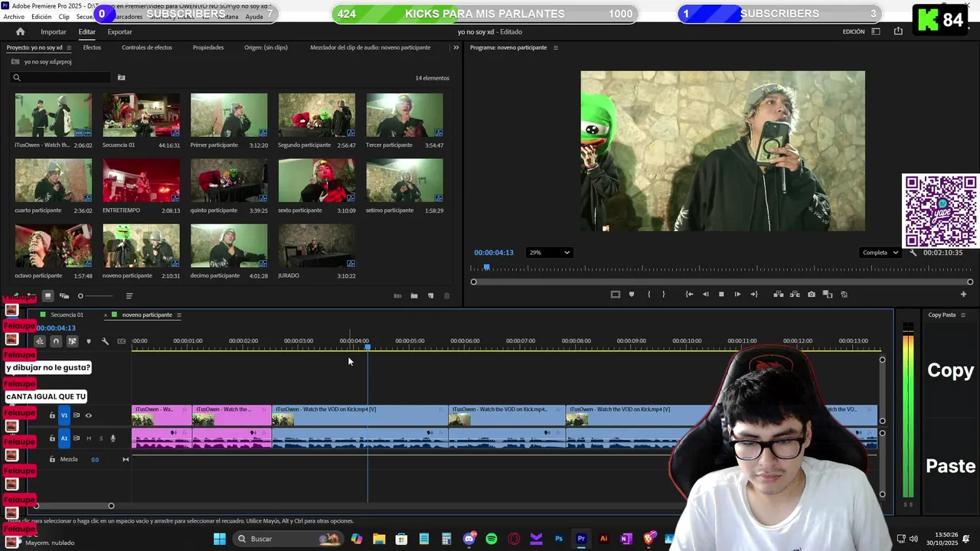The image size is (980, 551).
Task: Open the Comparison View icon
Action: [x=828, y=295]
